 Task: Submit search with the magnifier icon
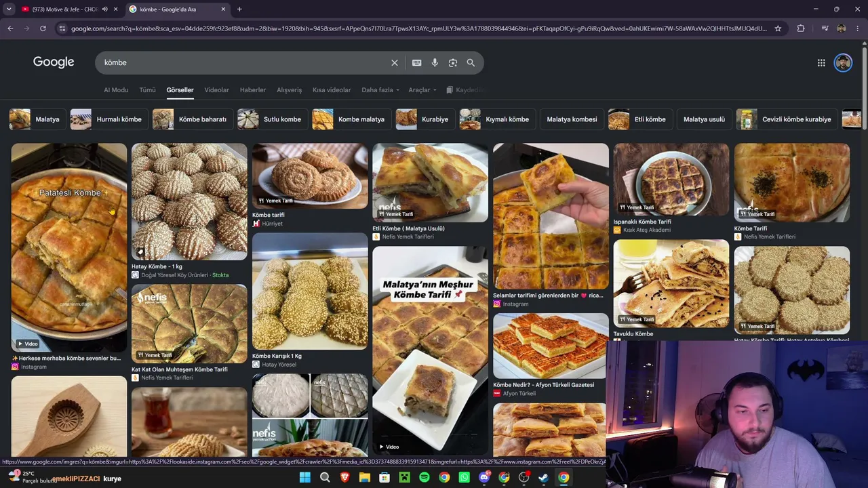(x=471, y=62)
